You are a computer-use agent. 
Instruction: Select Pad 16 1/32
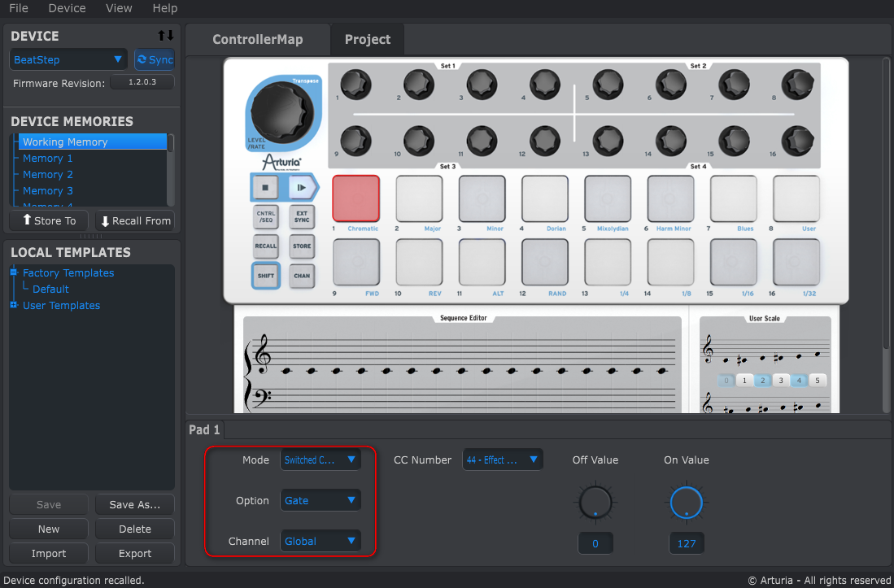tap(796, 262)
